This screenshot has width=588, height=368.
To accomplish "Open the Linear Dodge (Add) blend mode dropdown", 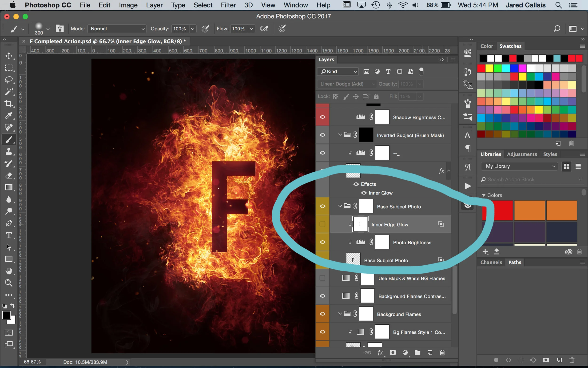I will 347,84.
